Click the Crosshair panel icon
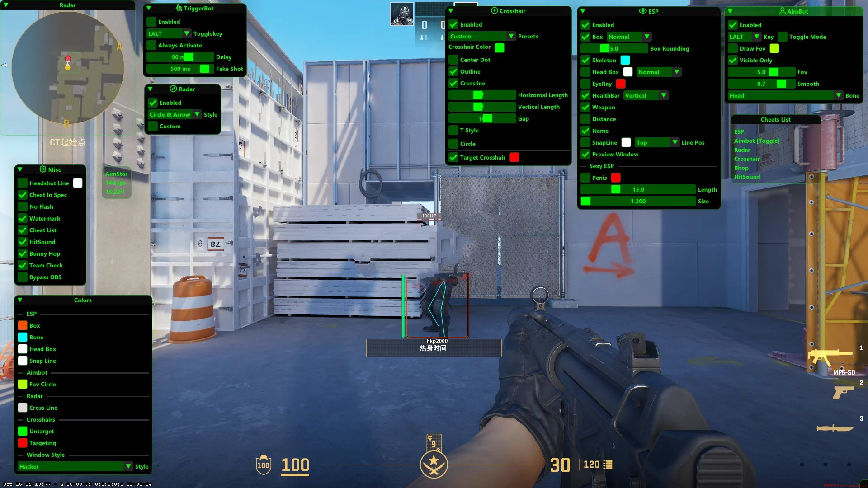Image resolution: width=868 pixels, height=488 pixels. [494, 10]
